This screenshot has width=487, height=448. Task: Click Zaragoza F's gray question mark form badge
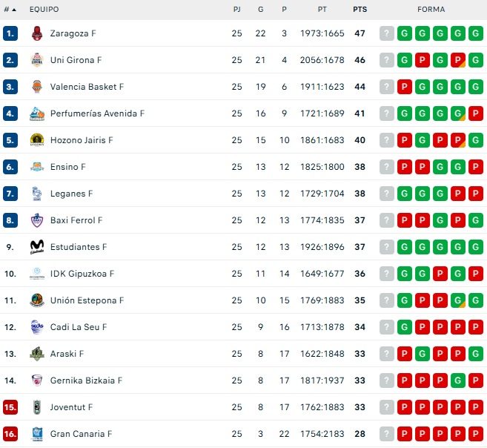pyautogui.click(x=386, y=33)
